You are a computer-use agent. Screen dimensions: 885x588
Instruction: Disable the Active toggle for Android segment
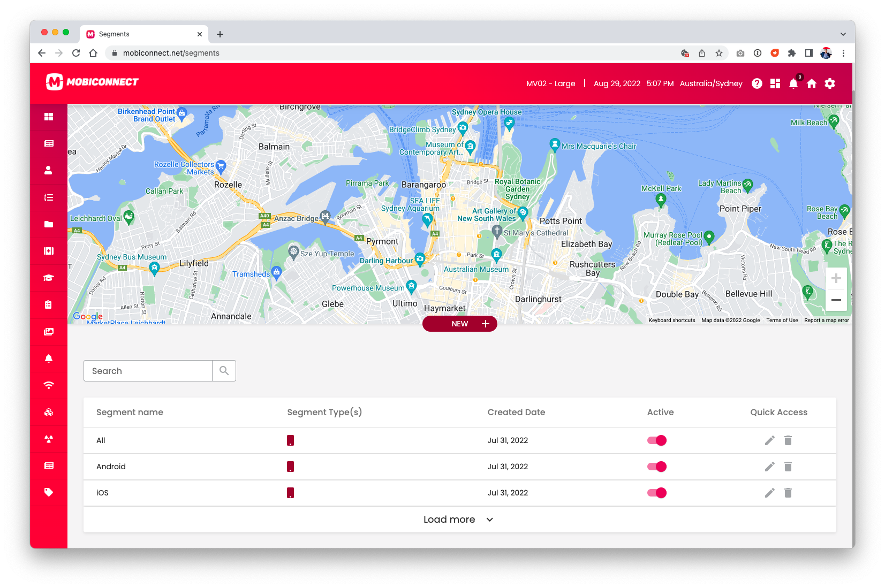[656, 467]
